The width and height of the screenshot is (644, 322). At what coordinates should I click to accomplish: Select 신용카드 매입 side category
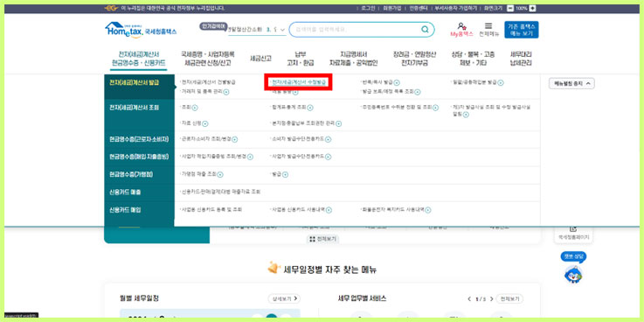(x=140, y=210)
